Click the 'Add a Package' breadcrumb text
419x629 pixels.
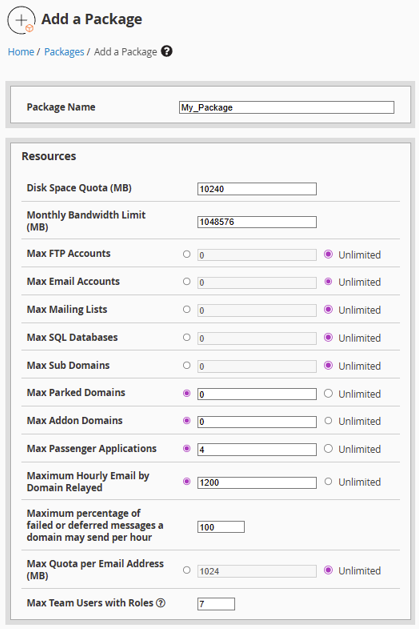pyautogui.click(x=125, y=52)
